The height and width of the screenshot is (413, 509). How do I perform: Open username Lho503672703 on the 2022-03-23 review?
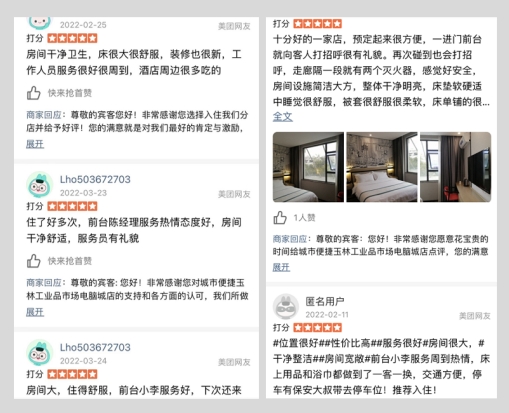pos(95,179)
